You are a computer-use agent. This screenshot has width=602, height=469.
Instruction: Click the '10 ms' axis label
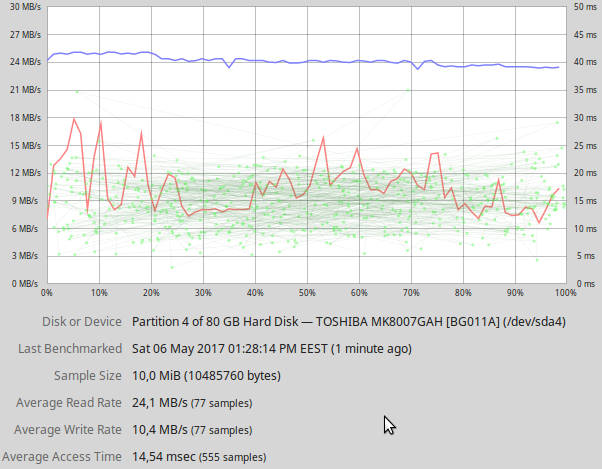pyautogui.click(x=585, y=229)
